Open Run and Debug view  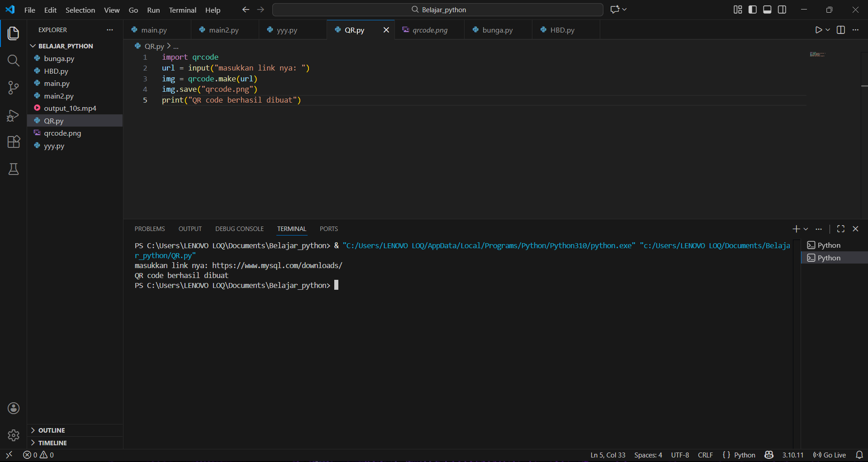(x=14, y=116)
